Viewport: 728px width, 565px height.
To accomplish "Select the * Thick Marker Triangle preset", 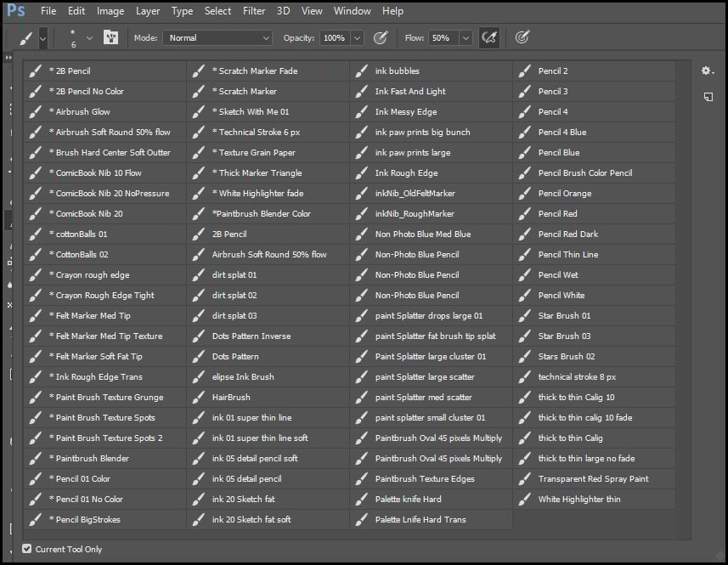I will 268,172.
